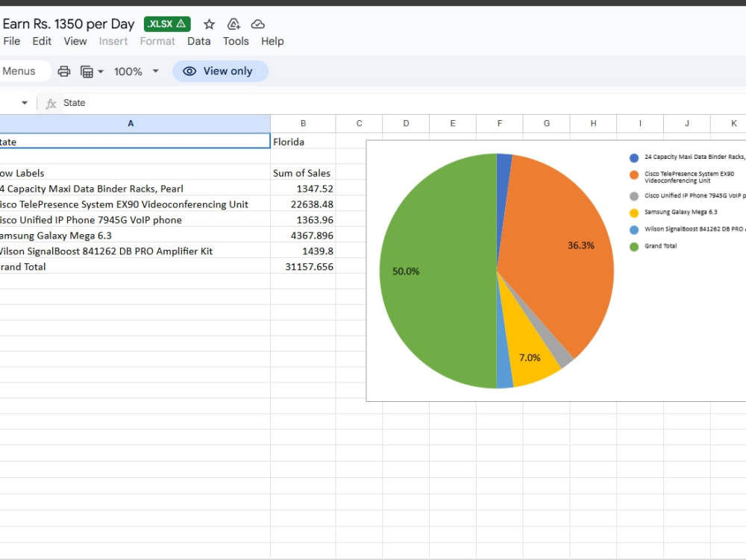
Task: Click the fx function icon
Action: (51, 103)
